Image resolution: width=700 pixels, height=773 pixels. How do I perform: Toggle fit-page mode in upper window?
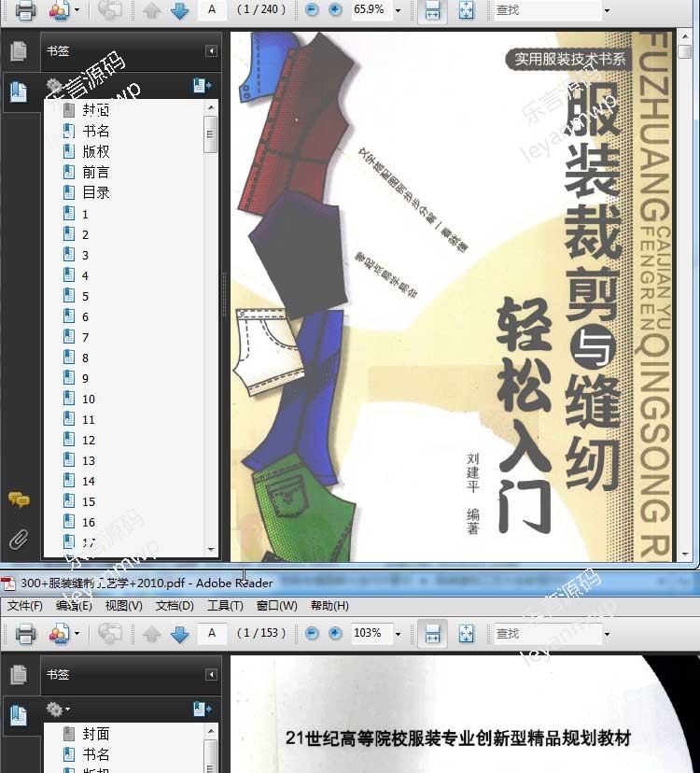pos(466,10)
